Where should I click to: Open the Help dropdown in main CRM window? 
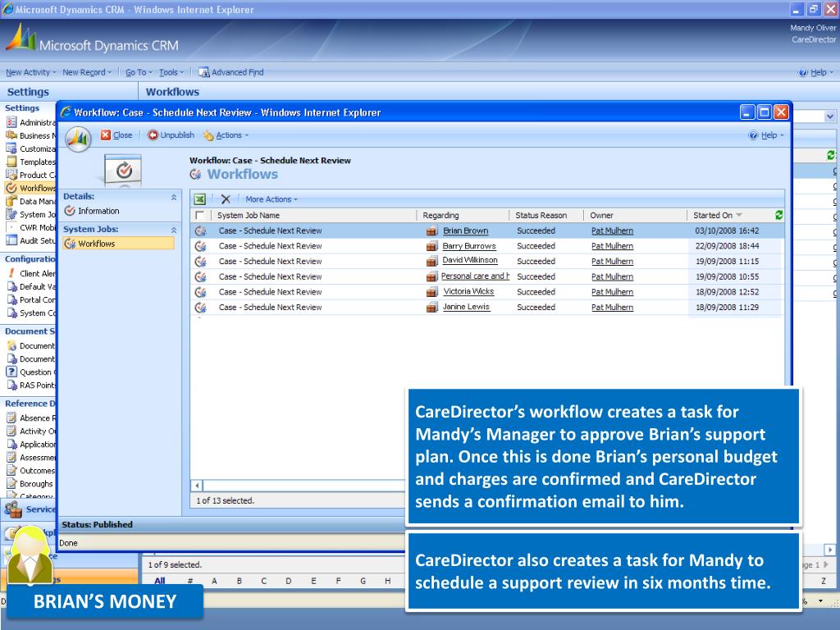(x=816, y=72)
